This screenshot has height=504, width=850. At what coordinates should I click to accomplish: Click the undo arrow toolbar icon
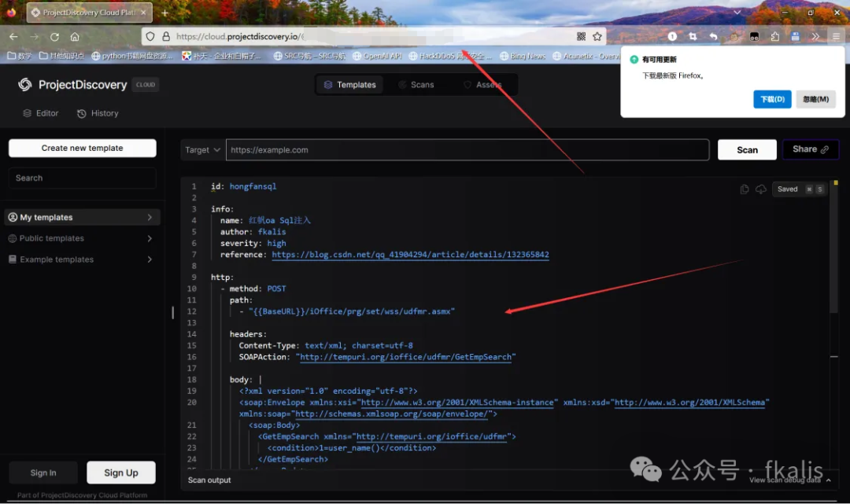tap(713, 36)
